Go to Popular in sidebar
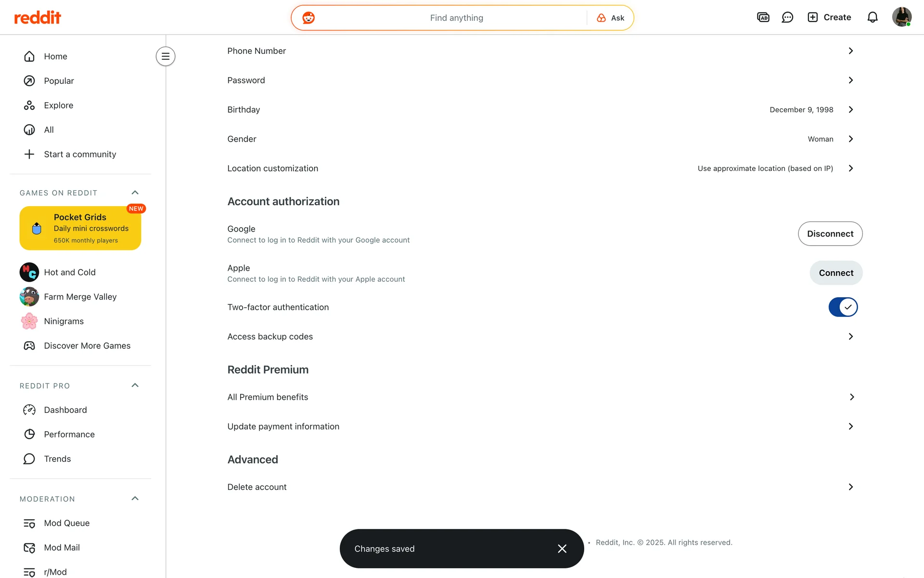The height and width of the screenshot is (578, 924). click(x=59, y=81)
